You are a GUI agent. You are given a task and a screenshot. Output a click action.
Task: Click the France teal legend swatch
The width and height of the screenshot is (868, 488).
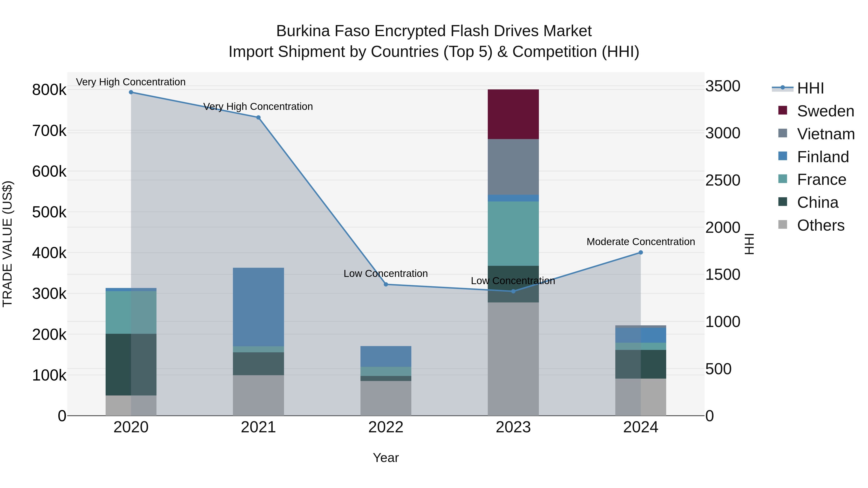coord(783,179)
